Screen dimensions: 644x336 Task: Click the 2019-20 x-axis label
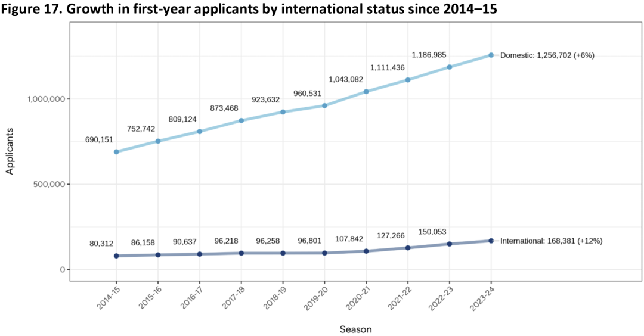pyautogui.click(x=316, y=298)
